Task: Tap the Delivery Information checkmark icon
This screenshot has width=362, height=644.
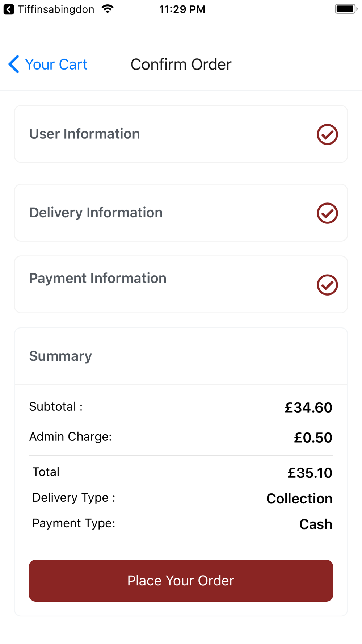Action: [327, 213]
